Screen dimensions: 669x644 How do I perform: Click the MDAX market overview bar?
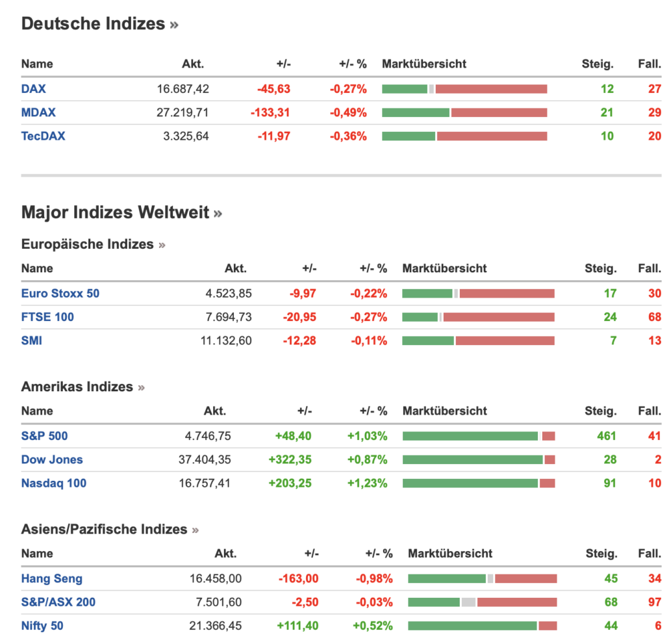[x=464, y=112]
